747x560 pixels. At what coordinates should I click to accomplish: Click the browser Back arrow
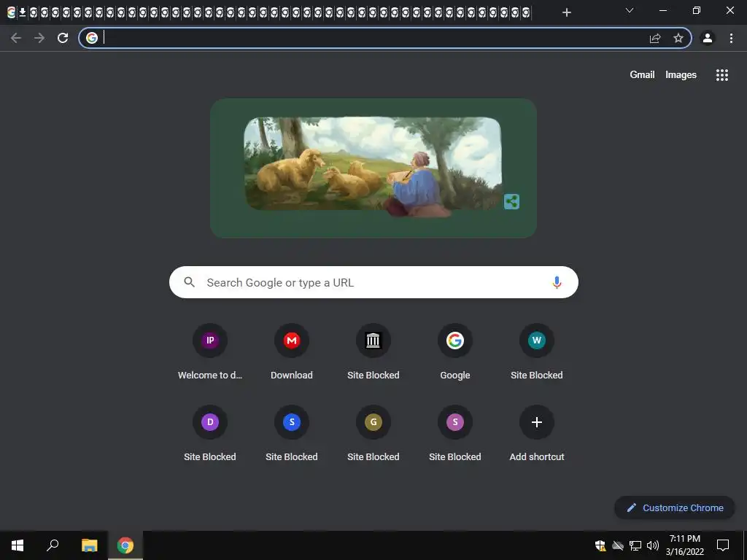16,38
